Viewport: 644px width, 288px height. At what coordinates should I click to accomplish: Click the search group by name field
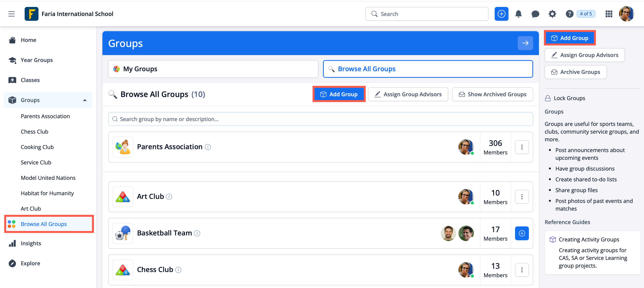pyautogui.click(x=320, y=119)
